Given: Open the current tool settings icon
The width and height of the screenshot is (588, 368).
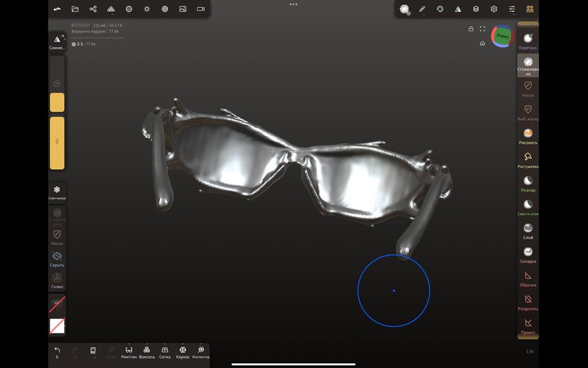Looking at the screenshot, I should pos(404,9).
